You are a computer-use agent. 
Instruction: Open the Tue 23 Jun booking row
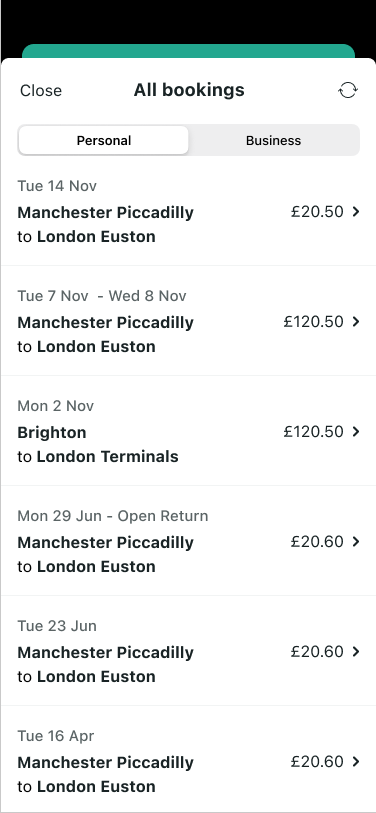coord(188,651)
